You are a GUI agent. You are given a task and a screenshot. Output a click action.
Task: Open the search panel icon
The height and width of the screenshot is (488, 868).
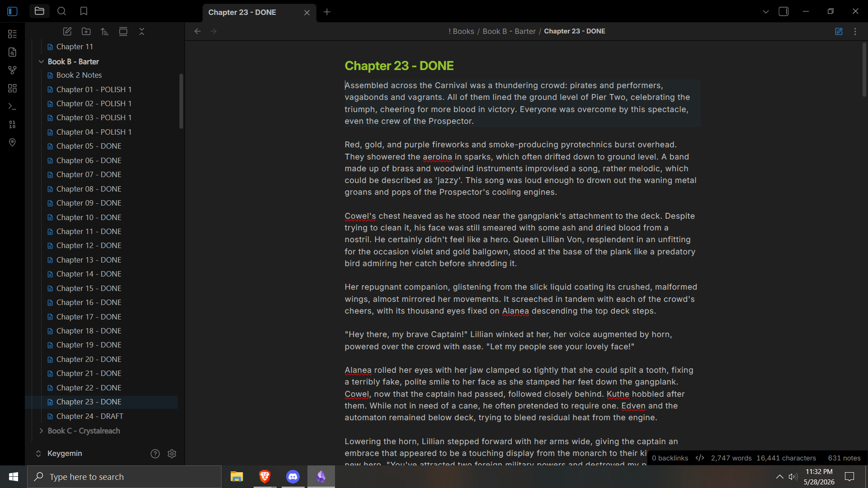(61, 11)
